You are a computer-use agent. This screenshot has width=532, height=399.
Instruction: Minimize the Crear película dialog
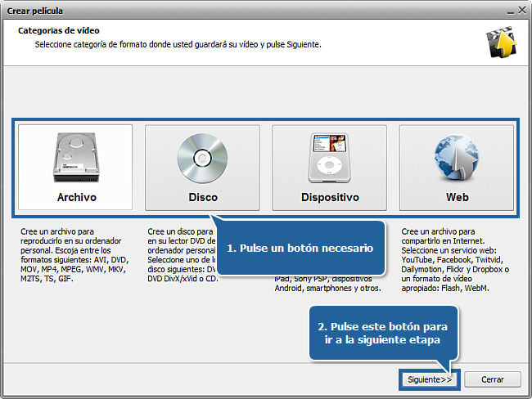tap(511, 12)
